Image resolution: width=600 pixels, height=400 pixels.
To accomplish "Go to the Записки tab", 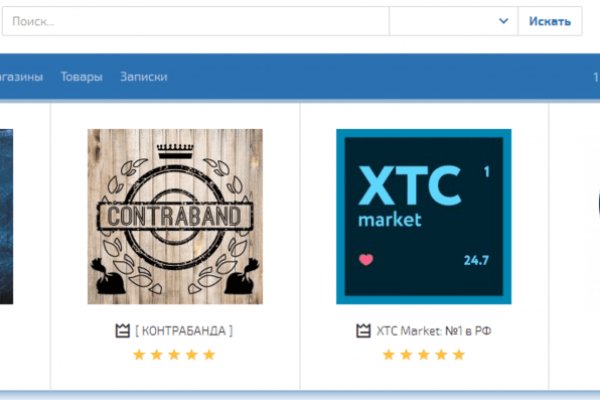I will click(x=143, y=77).
